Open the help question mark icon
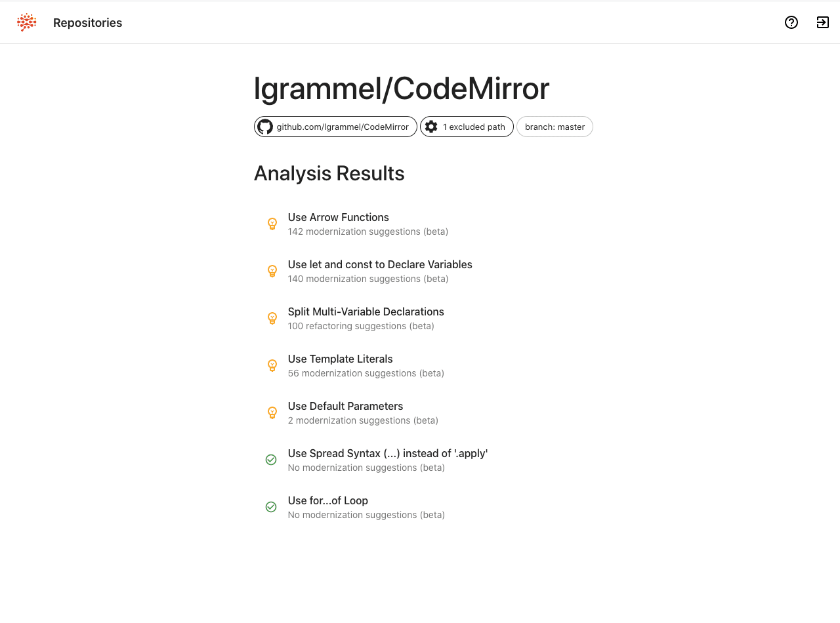 click(791, 22)
